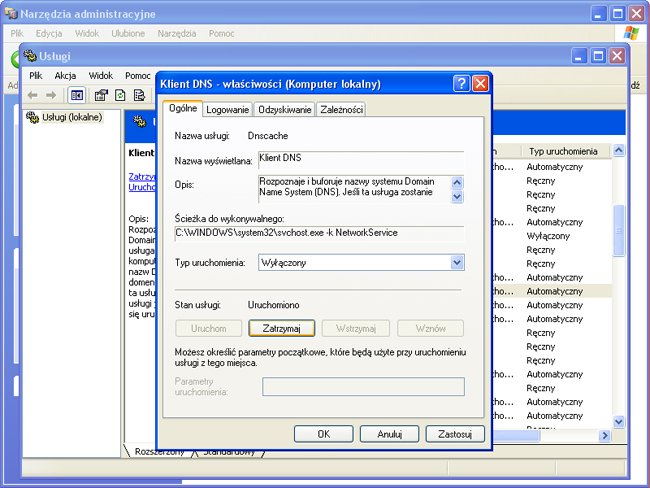Click the executable path field
This screenshot has height=488, width=650.
(319, 233)
